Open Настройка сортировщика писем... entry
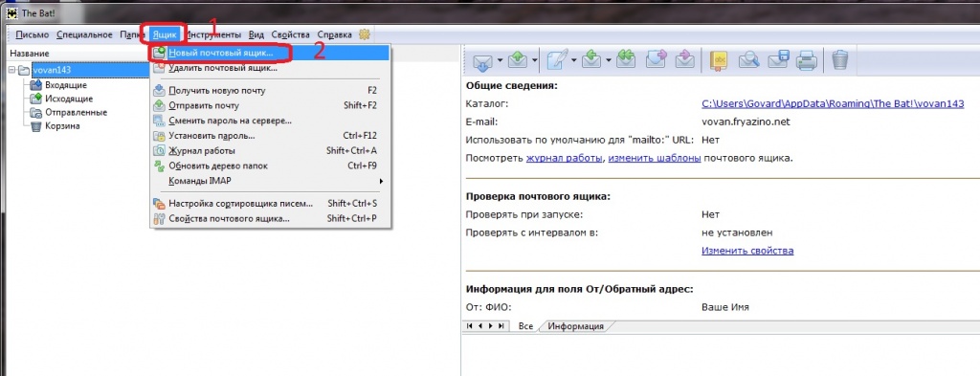The width and height of the screenshot is (980, 376). [270, 204]
